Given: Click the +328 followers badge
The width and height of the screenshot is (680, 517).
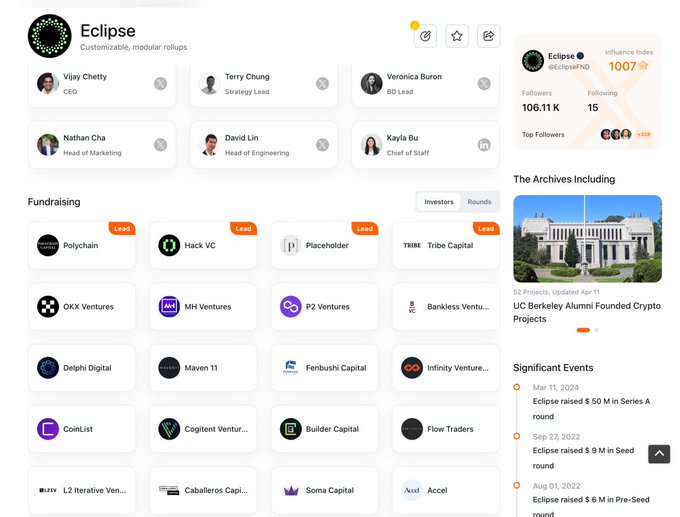Looking at the screenshot, I should tap(644, 134).
